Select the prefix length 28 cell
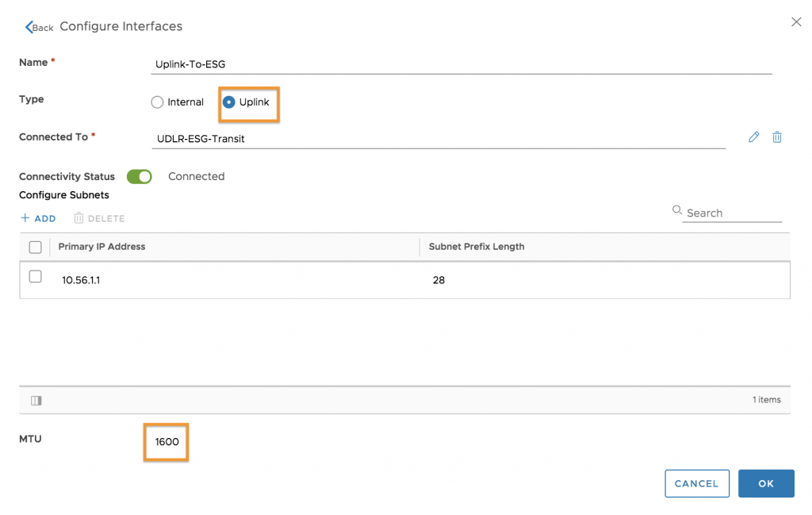 point(439,280)
